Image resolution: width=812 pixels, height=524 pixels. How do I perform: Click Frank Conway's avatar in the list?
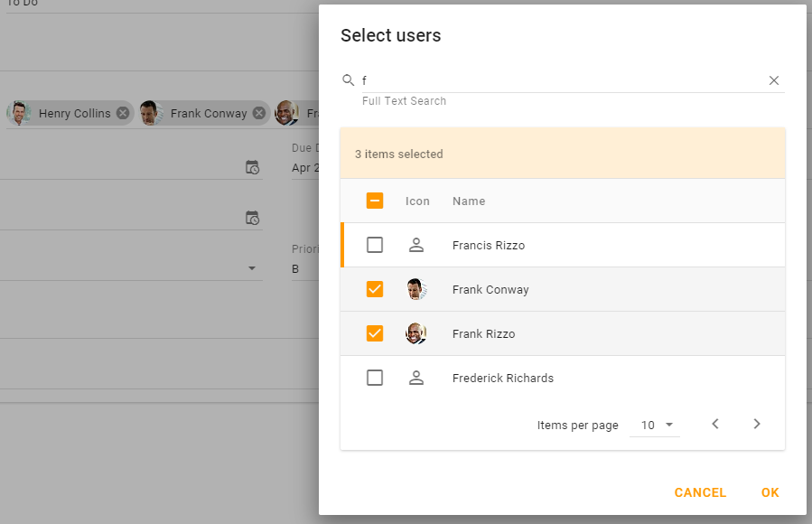point(416,289)
